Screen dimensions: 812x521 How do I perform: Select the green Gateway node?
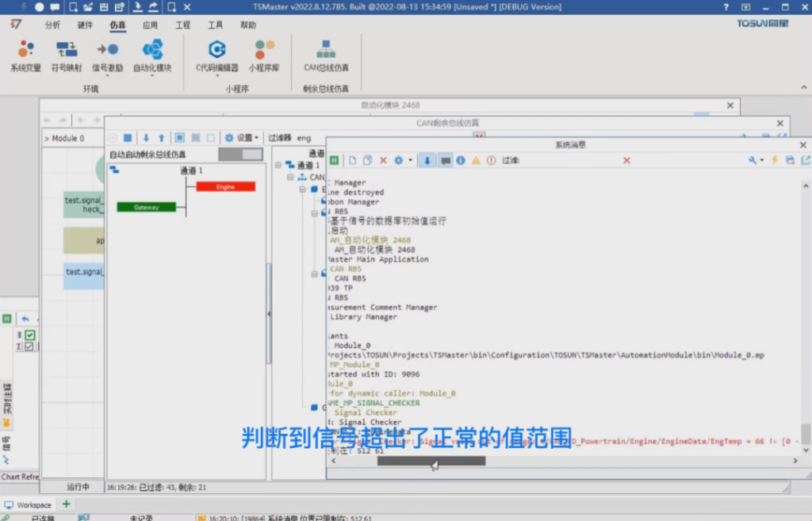pyautogui.click(x=147, y=207)
